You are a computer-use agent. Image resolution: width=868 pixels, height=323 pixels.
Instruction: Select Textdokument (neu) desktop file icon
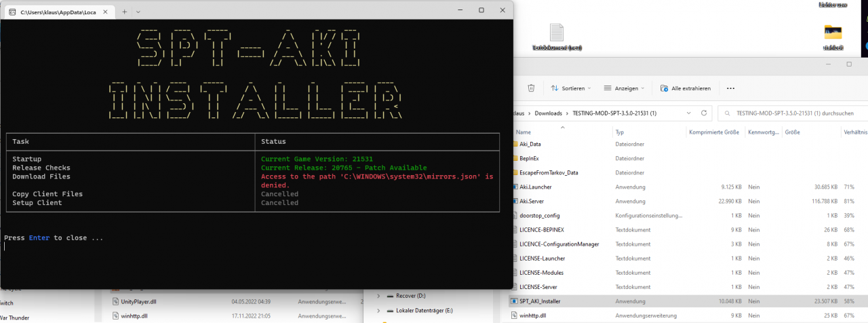557,32
